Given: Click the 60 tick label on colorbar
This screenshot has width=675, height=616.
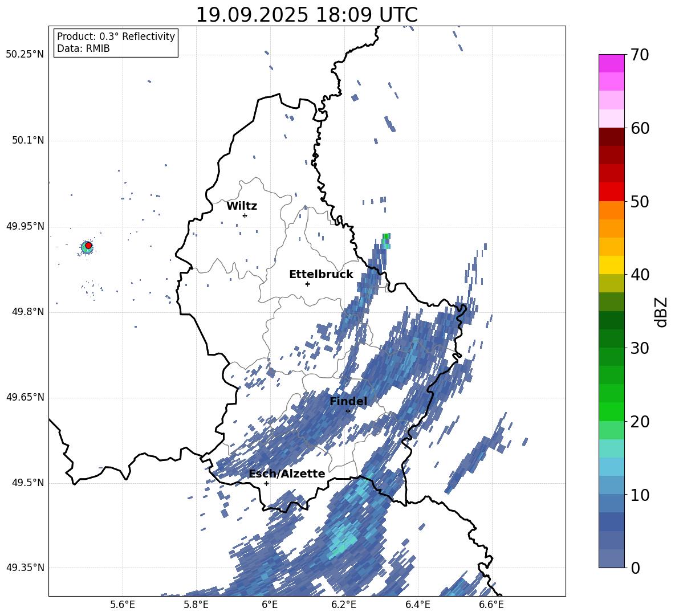Looking at the screenshot, I should pyautogui.click(x=640, y=128).
